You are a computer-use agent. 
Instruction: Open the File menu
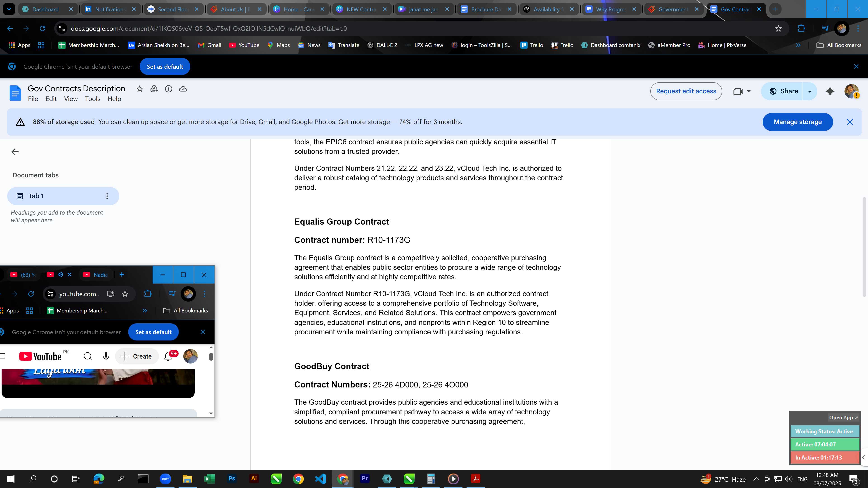click(33, 99)
